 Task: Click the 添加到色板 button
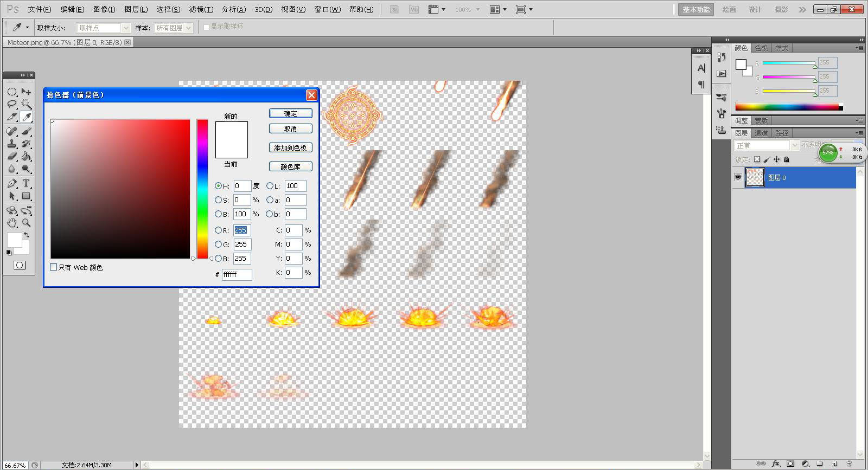(x=291, y=147)
